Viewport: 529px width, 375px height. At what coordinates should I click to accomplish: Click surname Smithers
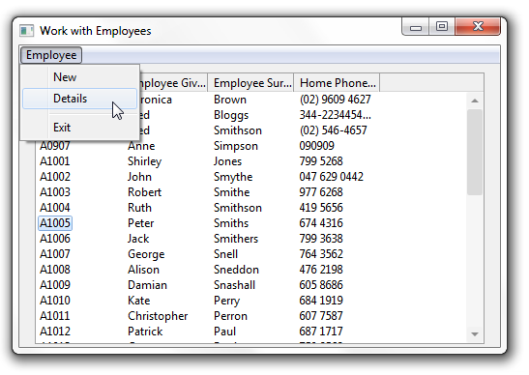[x=236, y=239]
